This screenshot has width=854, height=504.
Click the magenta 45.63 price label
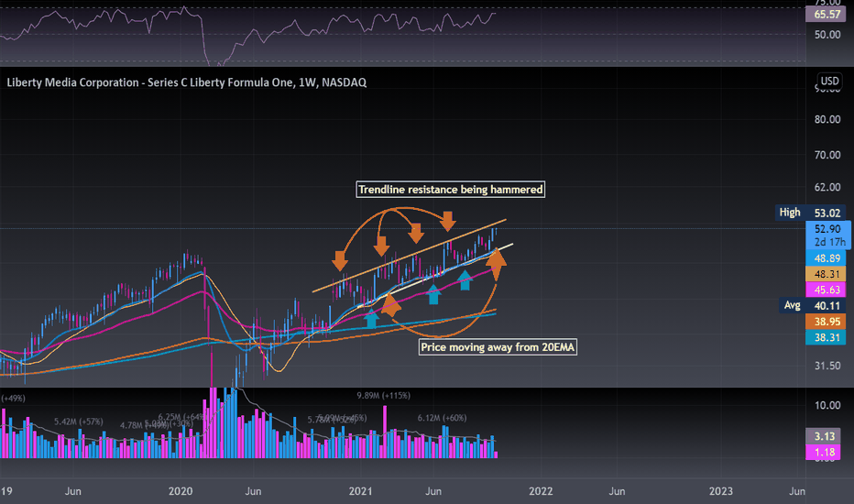coord(827,290)
